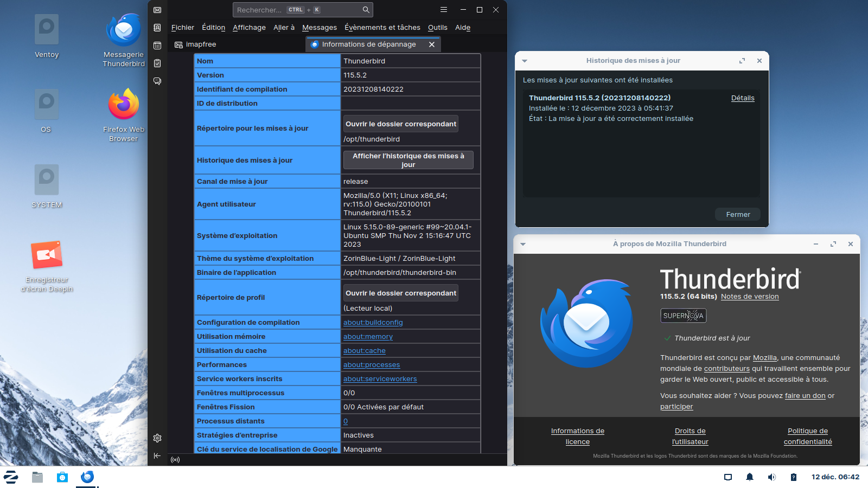Open the about:serviceworkers link

(380, 379)
